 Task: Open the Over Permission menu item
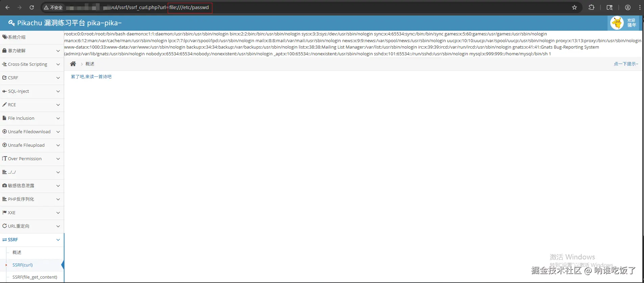(32, 159)
